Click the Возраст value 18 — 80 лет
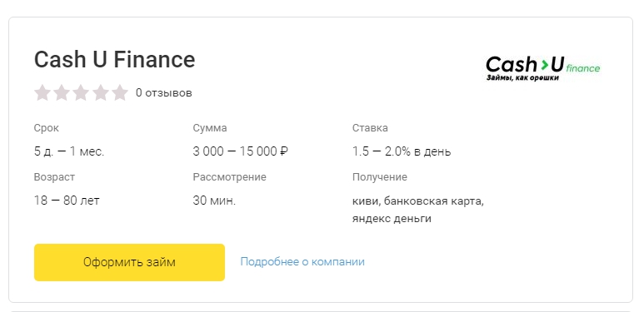 tap(67, 201)
